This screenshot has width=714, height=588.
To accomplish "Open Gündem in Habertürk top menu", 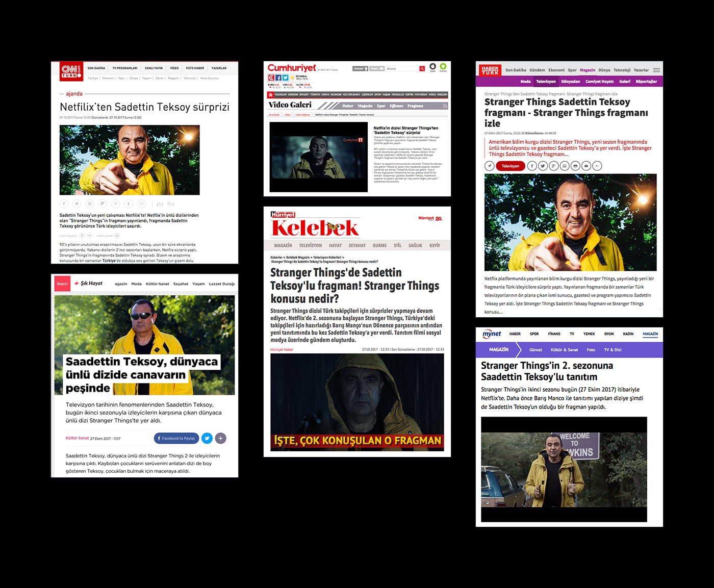I will pos(537,70).
